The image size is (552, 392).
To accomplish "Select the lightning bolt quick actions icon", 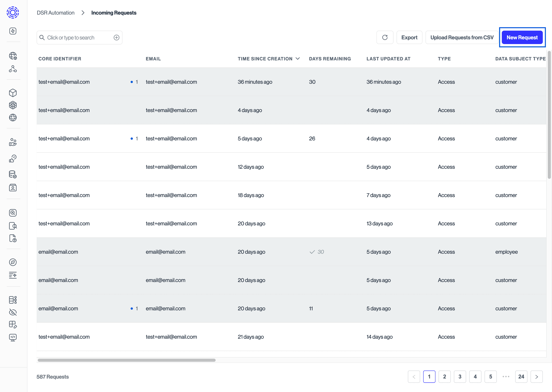I will [x=13, y=31].
